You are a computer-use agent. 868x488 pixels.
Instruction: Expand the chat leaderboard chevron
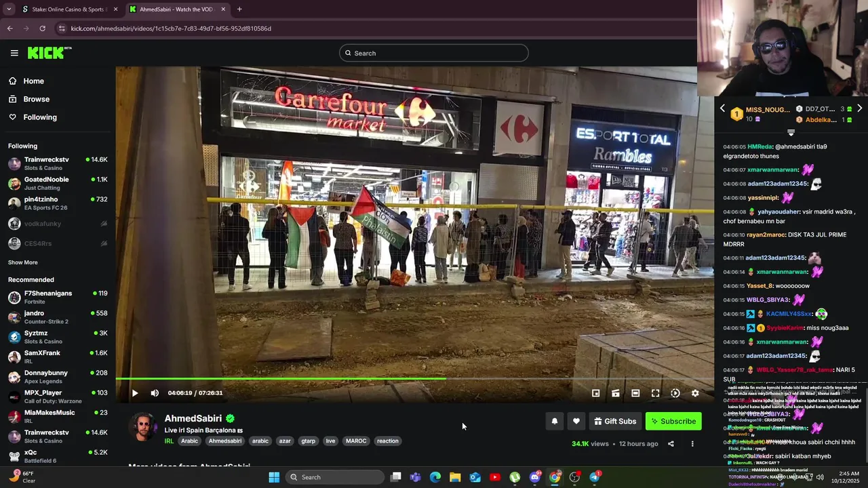tap(791, 132)
